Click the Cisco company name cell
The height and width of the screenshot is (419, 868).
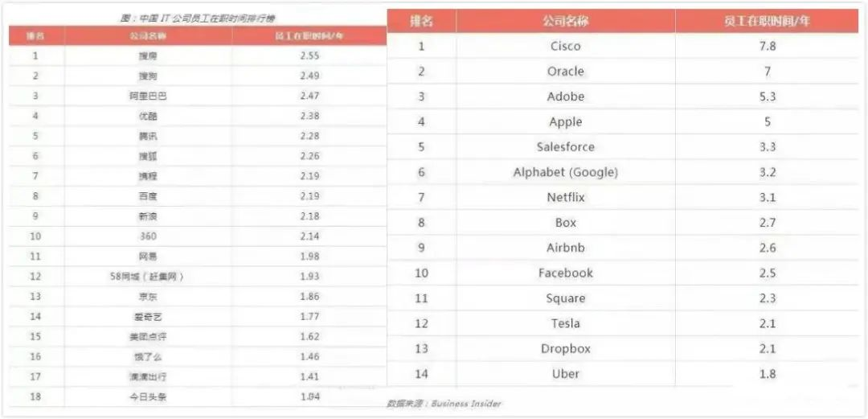565,46
